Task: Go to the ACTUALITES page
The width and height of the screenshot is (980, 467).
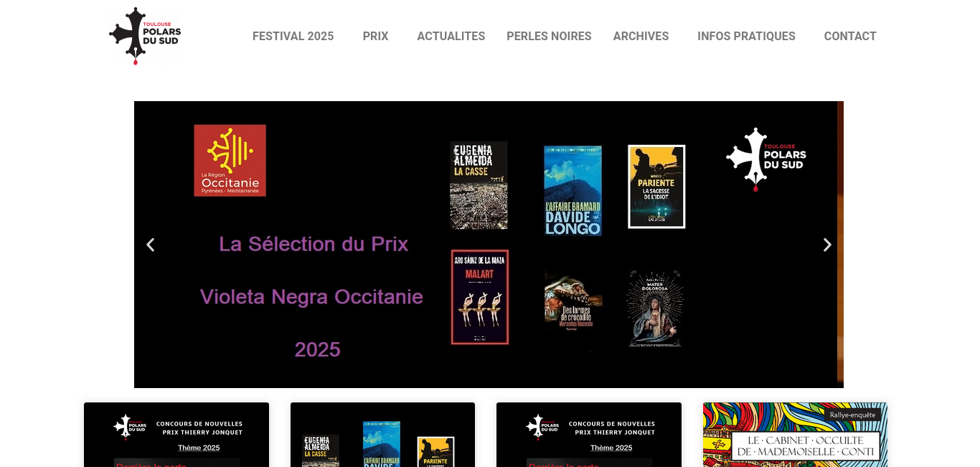Action: pyautogui.click(x=451, y=36)
